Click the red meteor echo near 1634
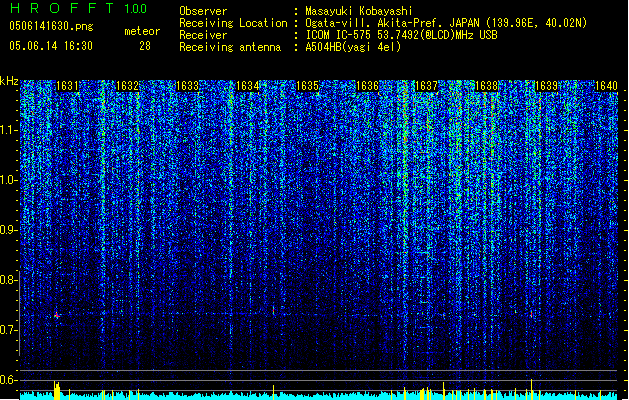This screenshot has width=629, height=400. [x=274, y=311]
